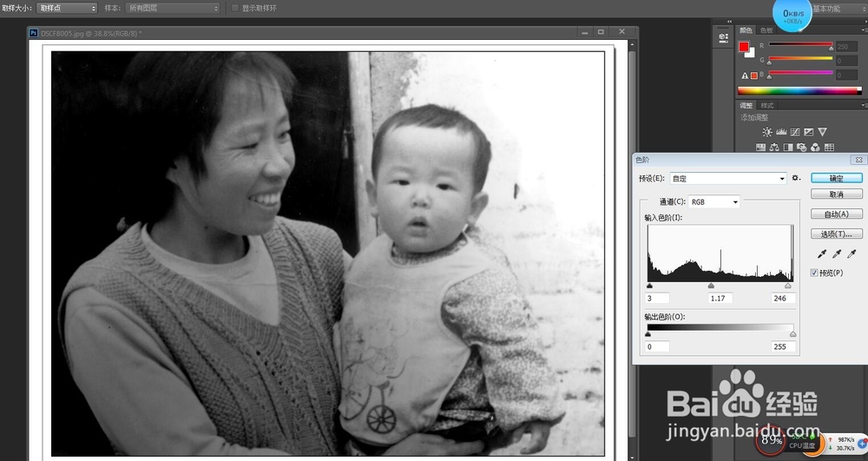Click the Ps icon on the document title bar
Screen dimensions: 868x461
(33, 33)
